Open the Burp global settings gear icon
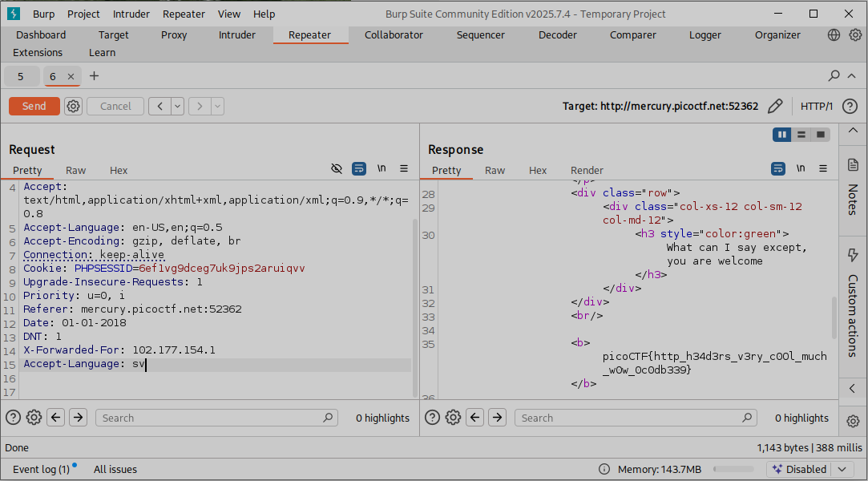 coord(855,35)
